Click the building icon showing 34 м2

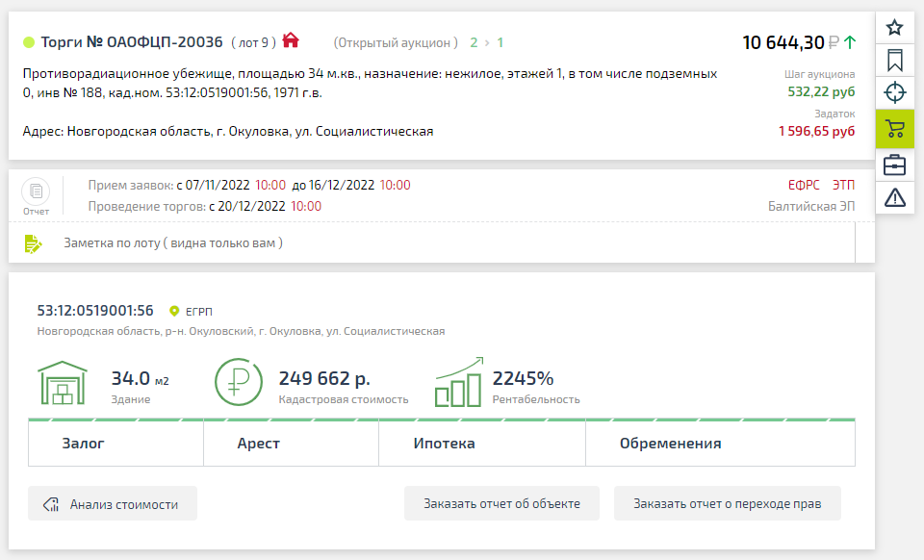click(65, 381)
